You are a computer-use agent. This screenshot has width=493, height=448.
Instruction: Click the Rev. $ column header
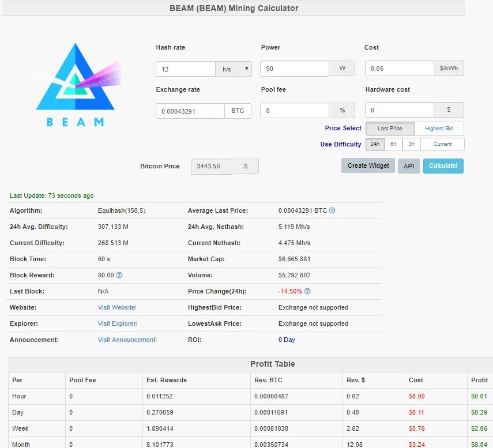356,380
